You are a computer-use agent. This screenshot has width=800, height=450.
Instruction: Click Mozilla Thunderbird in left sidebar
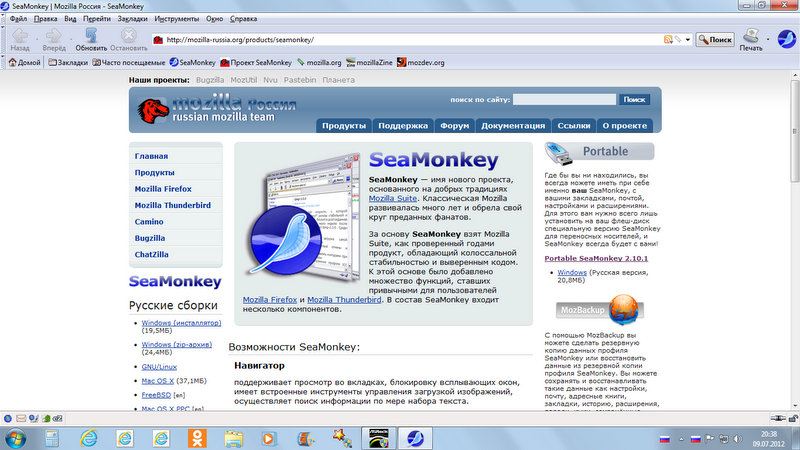point(172,205)
